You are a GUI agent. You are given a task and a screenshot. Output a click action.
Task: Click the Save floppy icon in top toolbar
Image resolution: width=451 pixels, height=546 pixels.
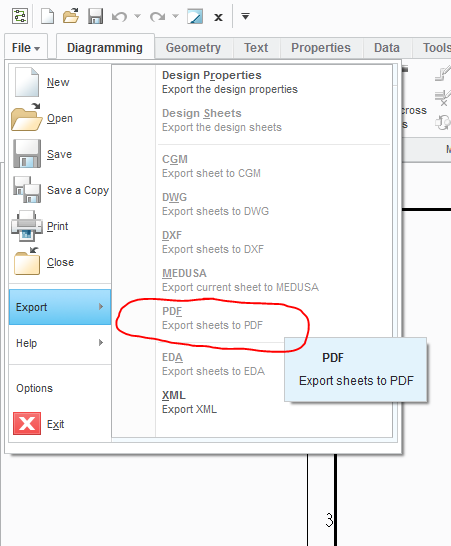pos(95,16)
